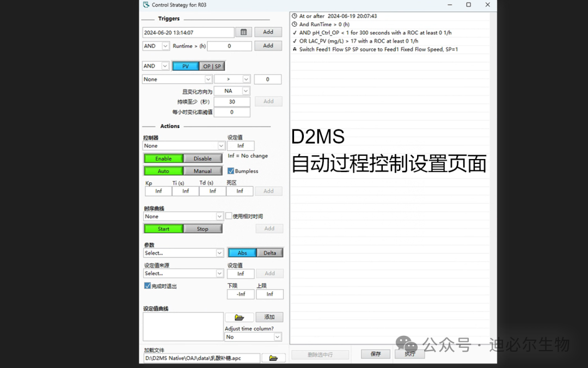Browse for setpoint curve file folder icon
Image resolution: width=588 pixels, height=368 pixels.
(239, 317)
